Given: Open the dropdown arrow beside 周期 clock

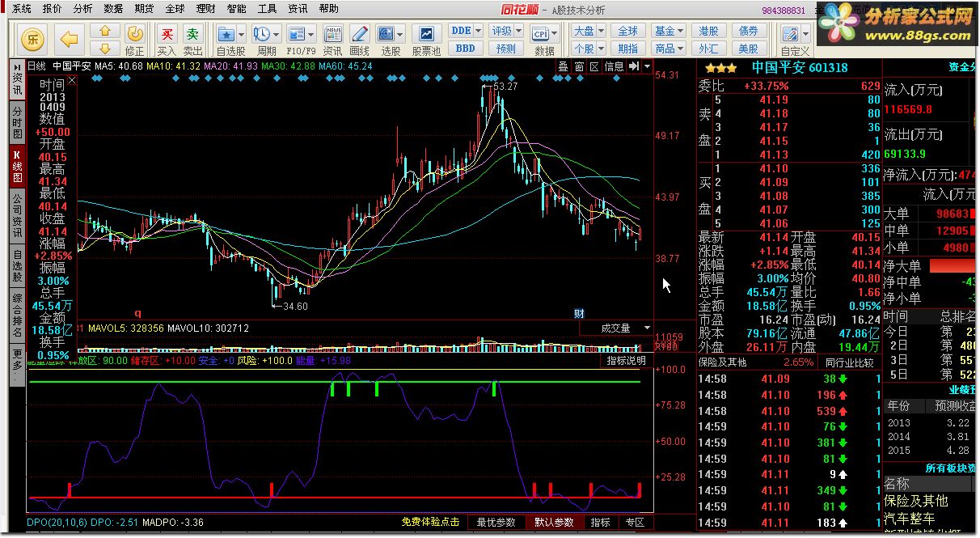Looking at the screenshot, I should (x=276, y=34).
